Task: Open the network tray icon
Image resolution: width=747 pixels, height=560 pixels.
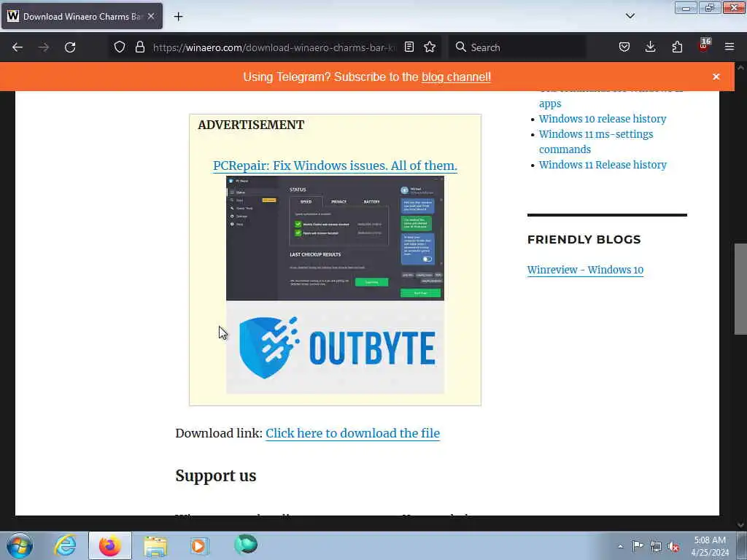Action: pyautogui.click(x=656, y=546)
